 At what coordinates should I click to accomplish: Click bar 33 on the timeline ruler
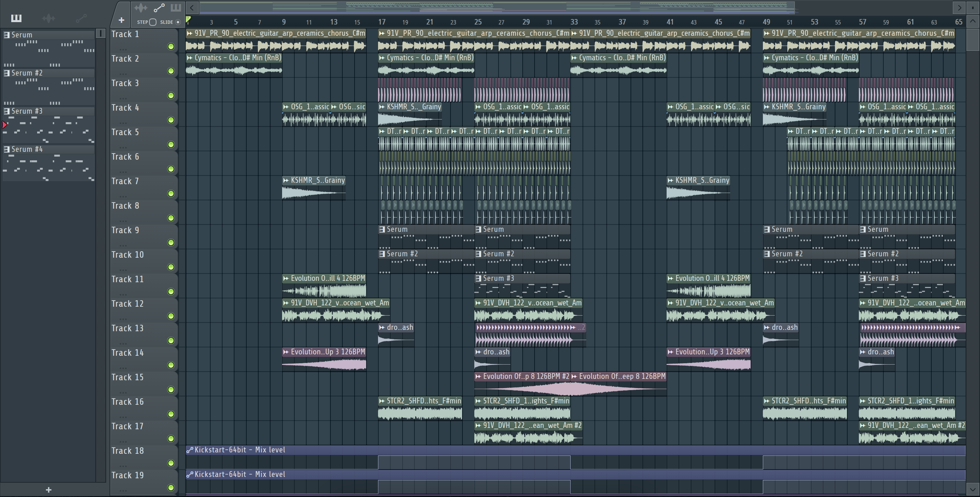574,22
